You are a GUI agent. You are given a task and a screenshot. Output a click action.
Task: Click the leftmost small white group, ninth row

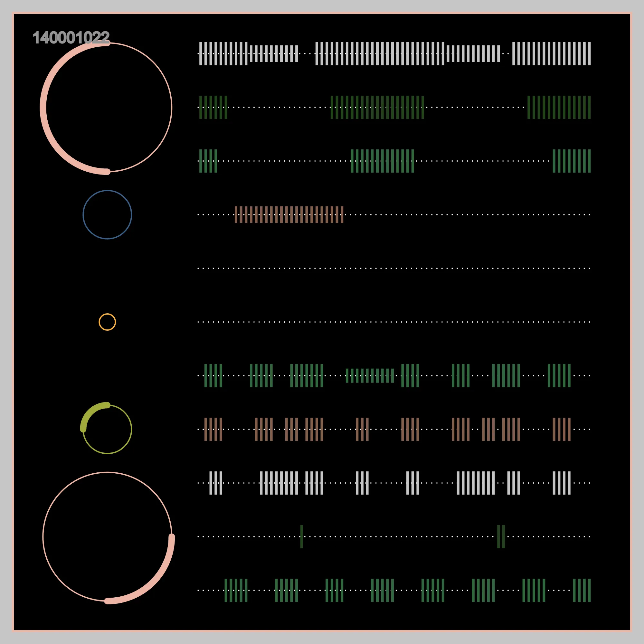click(216, 483)
